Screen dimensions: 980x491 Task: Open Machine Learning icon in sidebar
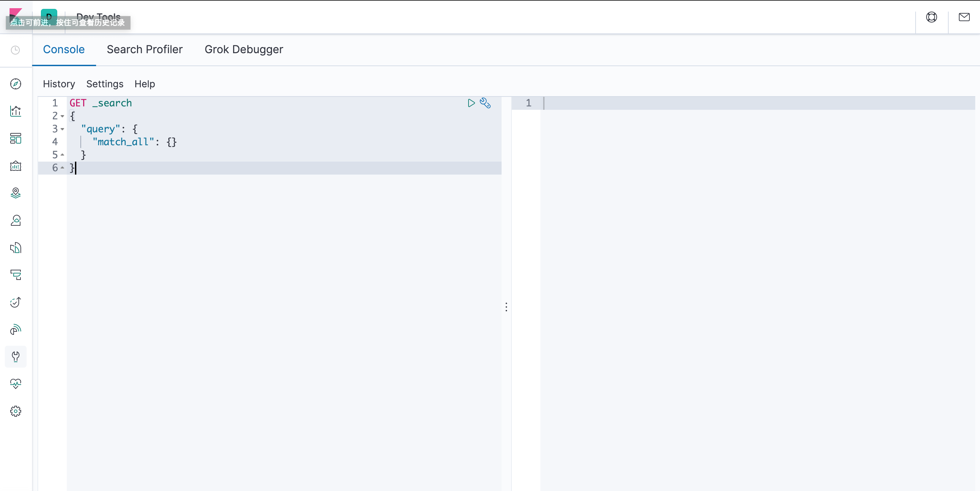click(x=16, y=221)
